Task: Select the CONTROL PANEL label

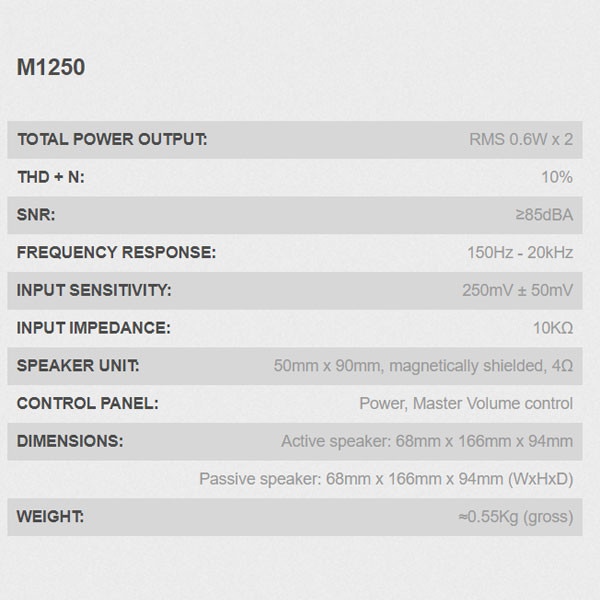Action: click(88, 403)
